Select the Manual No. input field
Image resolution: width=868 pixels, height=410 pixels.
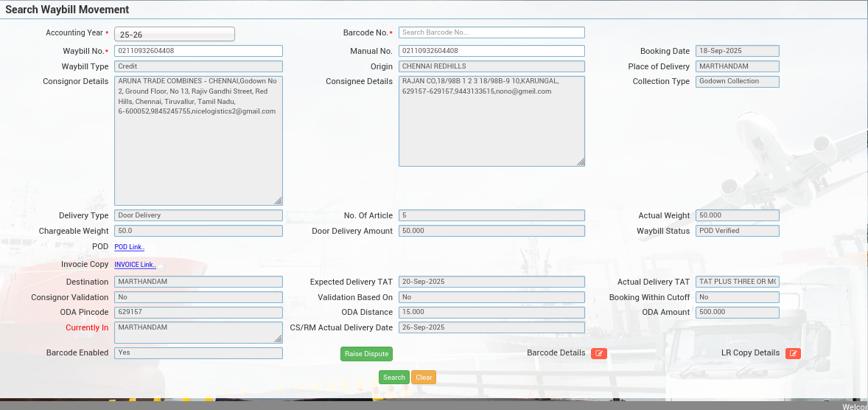491,51
